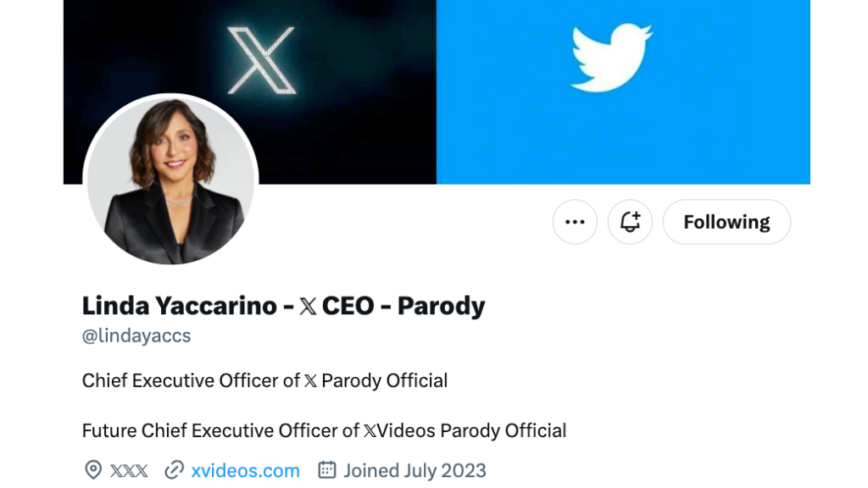Open the round profile avatar photo
The width and height of the screenshot is (868, 488).
coord(170,180)
